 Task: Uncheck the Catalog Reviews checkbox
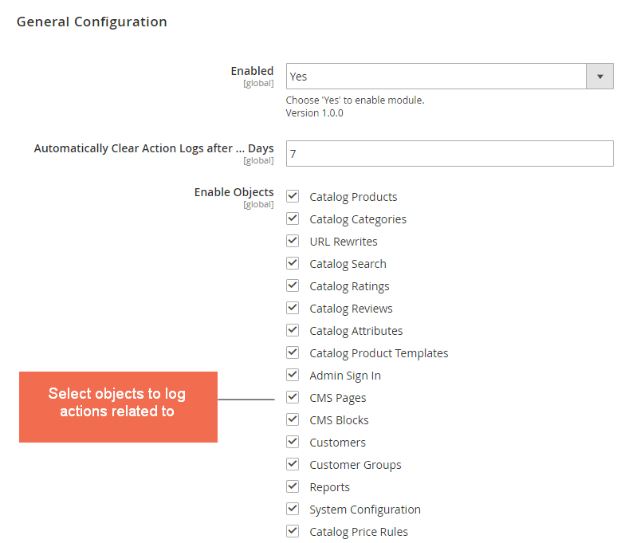(293, 308)
